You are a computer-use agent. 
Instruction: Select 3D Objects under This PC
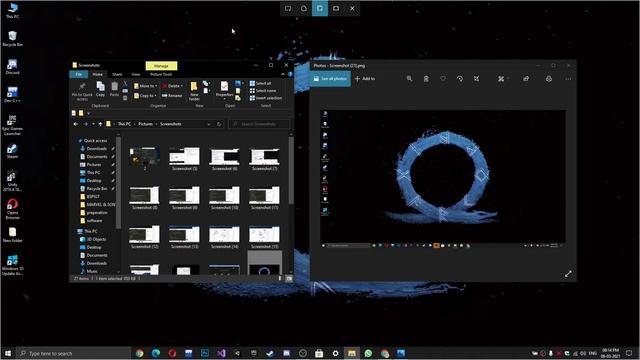[x=96, y=239]
